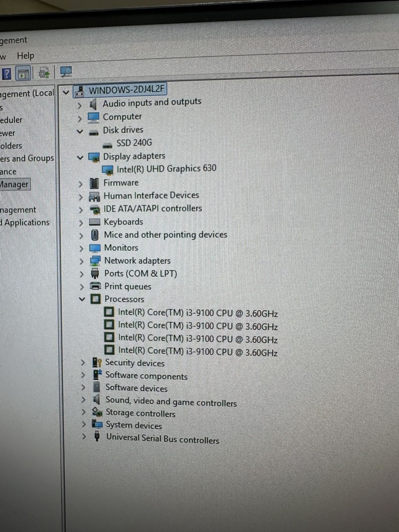Expand Sound, video and game controllers
Viewport: 399px width, 532px height.
coord(83,400)
